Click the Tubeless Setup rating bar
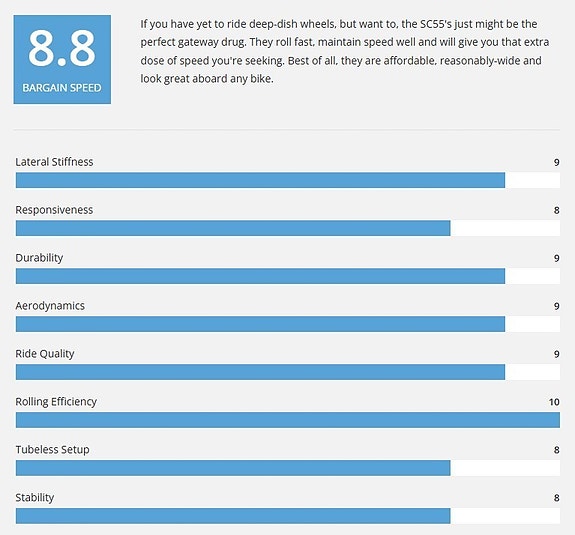 click(288, 468)
